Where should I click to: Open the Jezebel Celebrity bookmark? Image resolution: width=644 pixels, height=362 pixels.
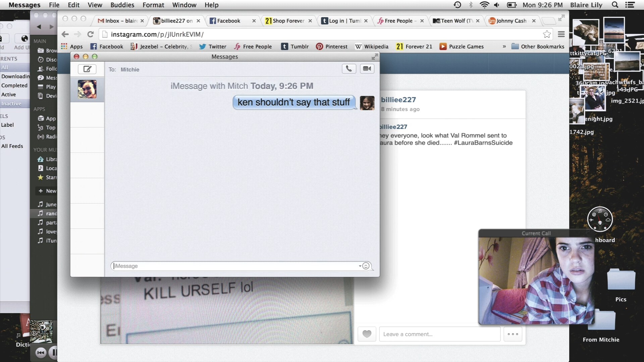tap(161, 47)
